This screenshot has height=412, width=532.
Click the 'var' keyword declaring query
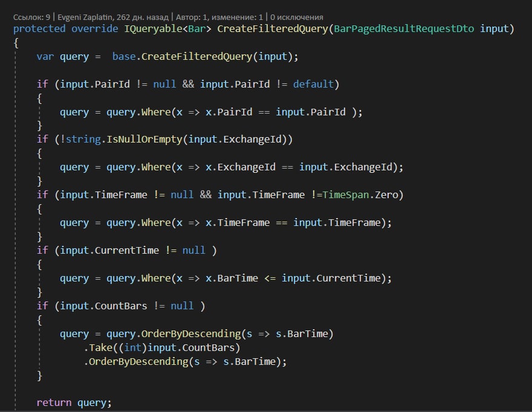click(45, 56)
